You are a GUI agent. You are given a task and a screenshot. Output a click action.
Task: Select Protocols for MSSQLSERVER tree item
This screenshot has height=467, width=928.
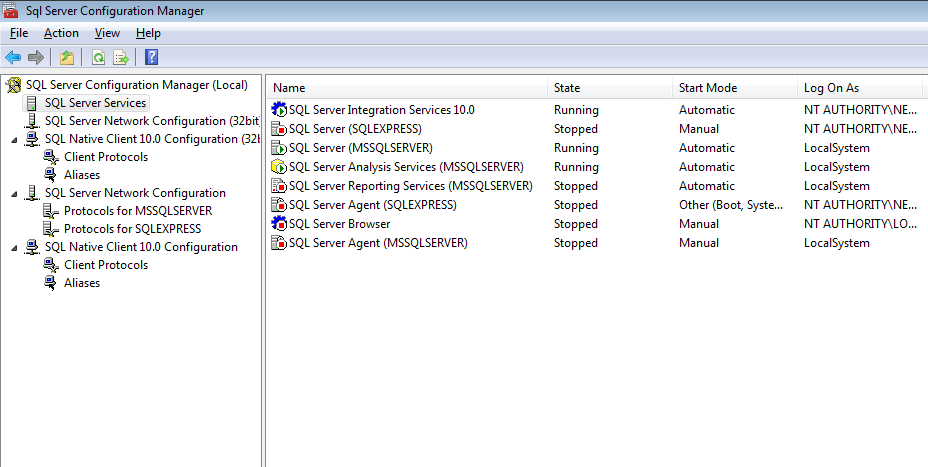click(138, 211)
